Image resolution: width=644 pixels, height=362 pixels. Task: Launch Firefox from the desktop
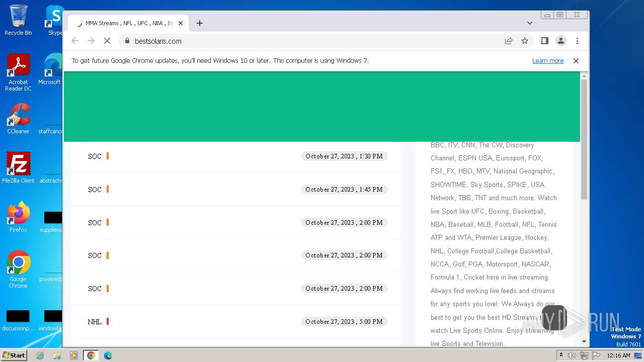click(18, 217)
